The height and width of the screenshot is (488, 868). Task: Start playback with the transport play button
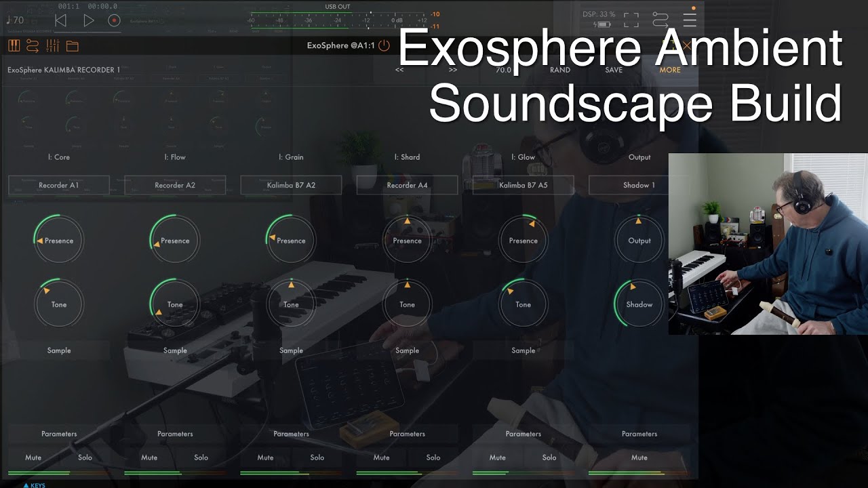(88, 20)
